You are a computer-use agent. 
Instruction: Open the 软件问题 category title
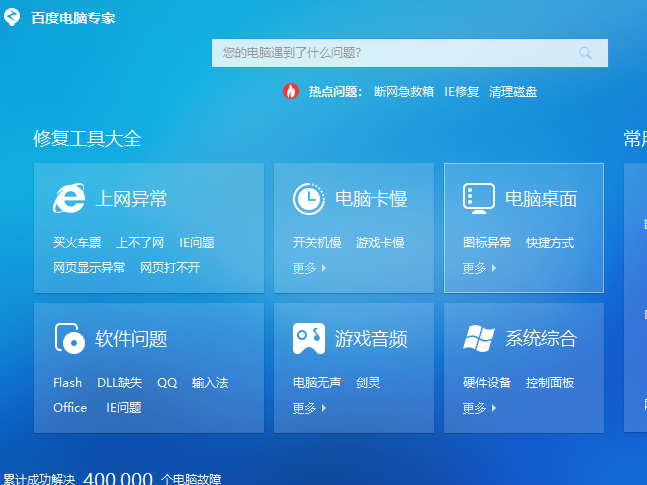131,339
